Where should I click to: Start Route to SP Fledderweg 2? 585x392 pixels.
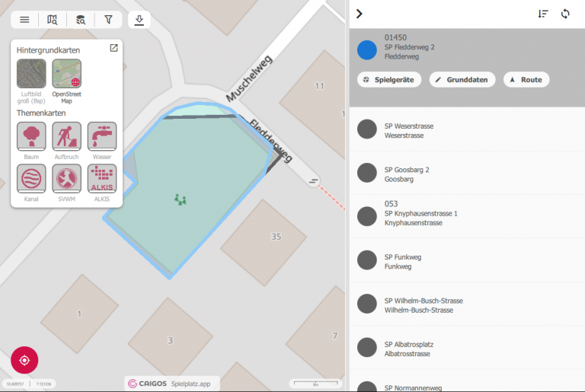click(x=526, y=79)
